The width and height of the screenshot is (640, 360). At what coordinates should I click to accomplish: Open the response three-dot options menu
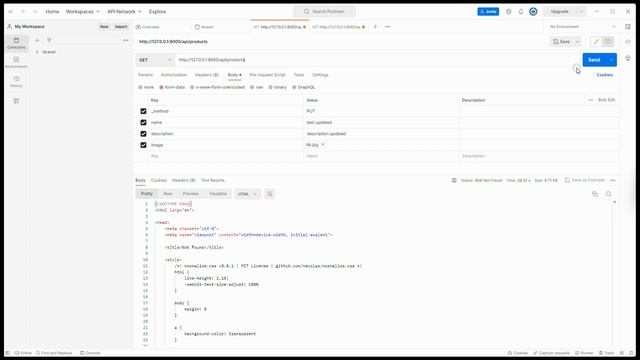[613, 180]
